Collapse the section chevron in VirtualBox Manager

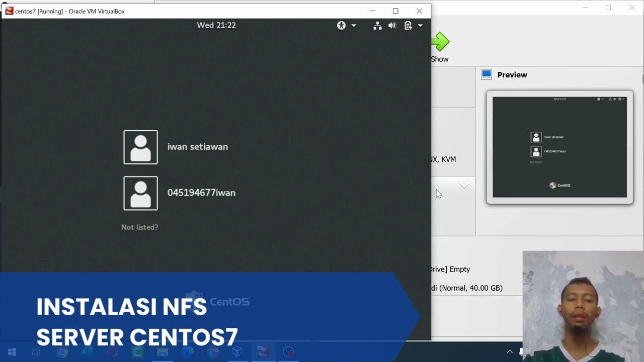tap(464, 186)
